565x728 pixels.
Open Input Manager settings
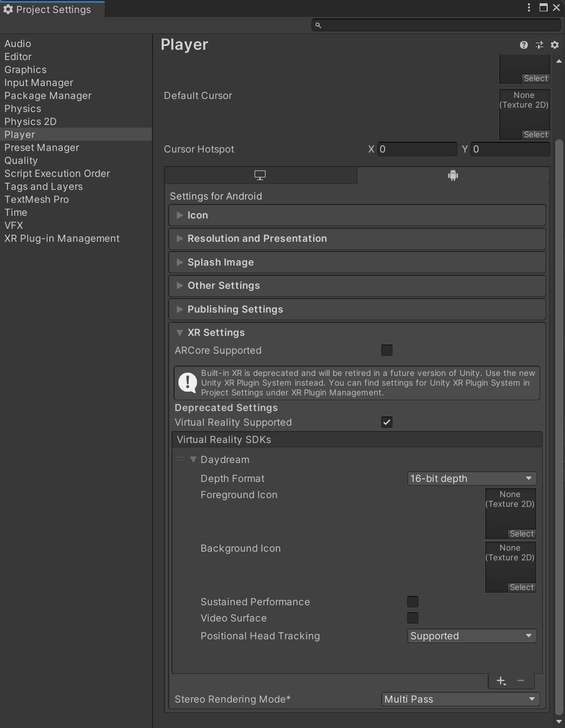pos(76,83)
